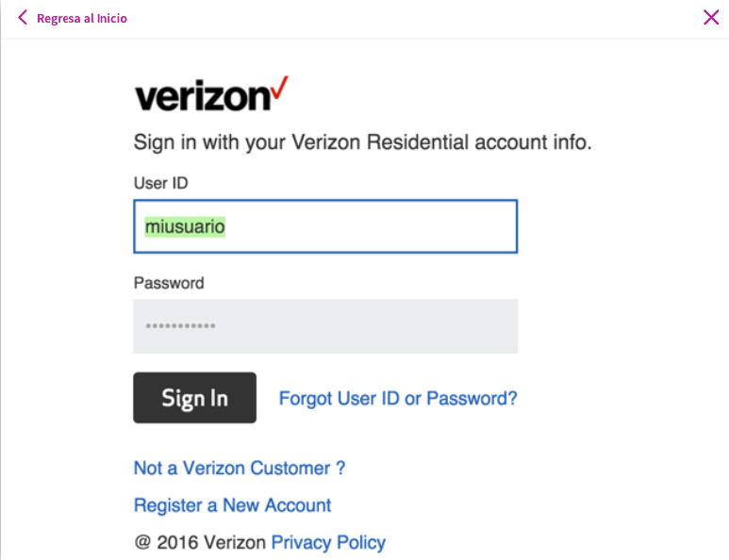
Task: Click the Verizon wordmark logo
Action: 211,94
